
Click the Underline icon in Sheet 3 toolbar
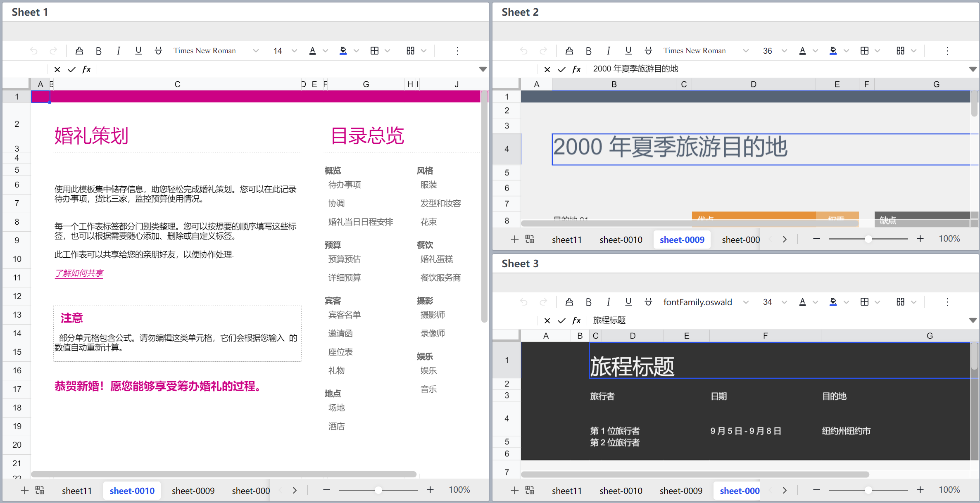point(627,302)
